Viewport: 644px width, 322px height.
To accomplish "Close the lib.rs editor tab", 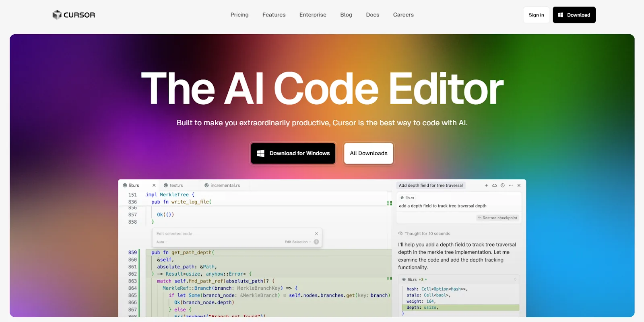I will pos(154,185).
